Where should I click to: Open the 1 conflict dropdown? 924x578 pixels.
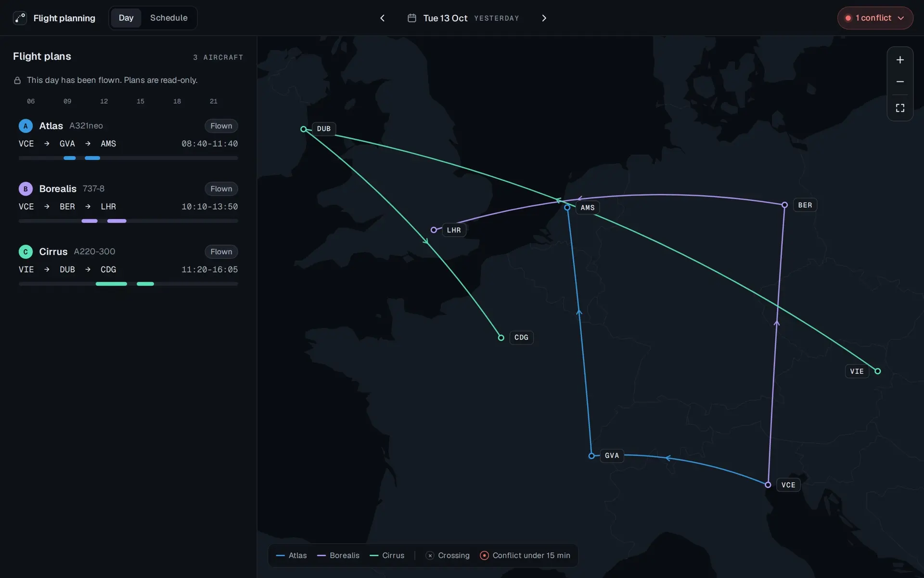click(875, 18)
